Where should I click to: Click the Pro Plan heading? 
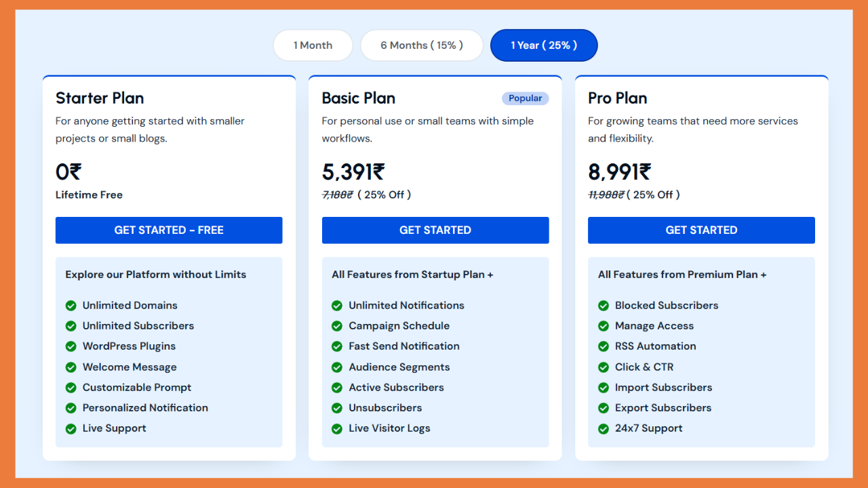point(617,98)
